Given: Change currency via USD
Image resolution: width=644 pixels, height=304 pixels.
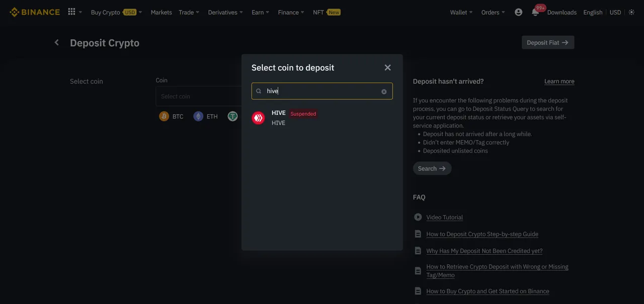Looking at the screenshot, I should pos(615,12).
